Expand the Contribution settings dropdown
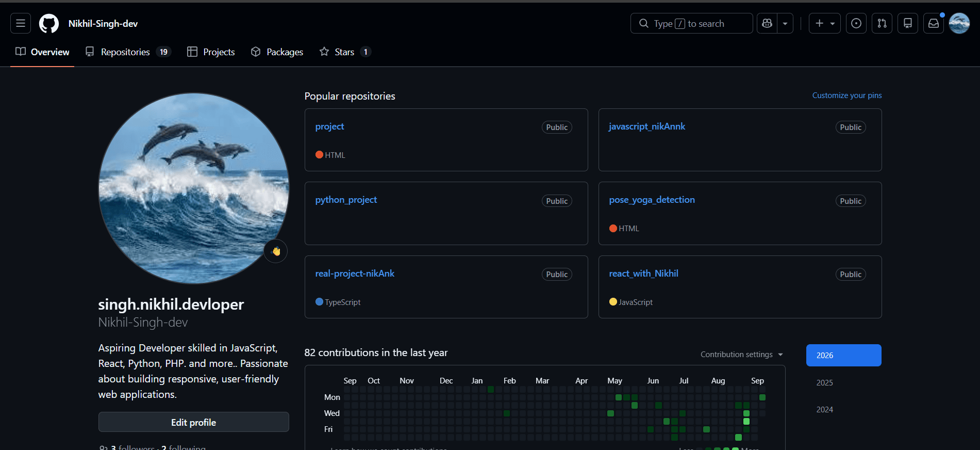The height and width of the screenshot is (450, 980). click(x=742, y=355)
